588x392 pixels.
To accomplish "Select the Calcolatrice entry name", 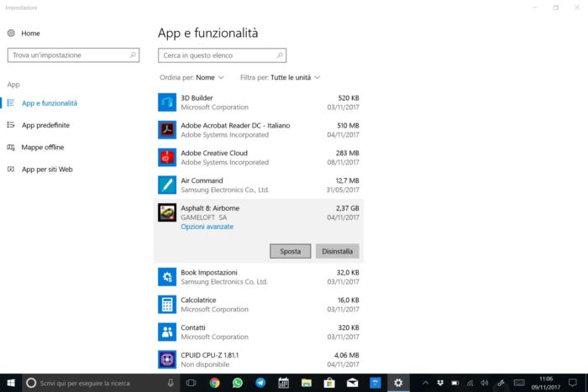I will coord(198,300).
